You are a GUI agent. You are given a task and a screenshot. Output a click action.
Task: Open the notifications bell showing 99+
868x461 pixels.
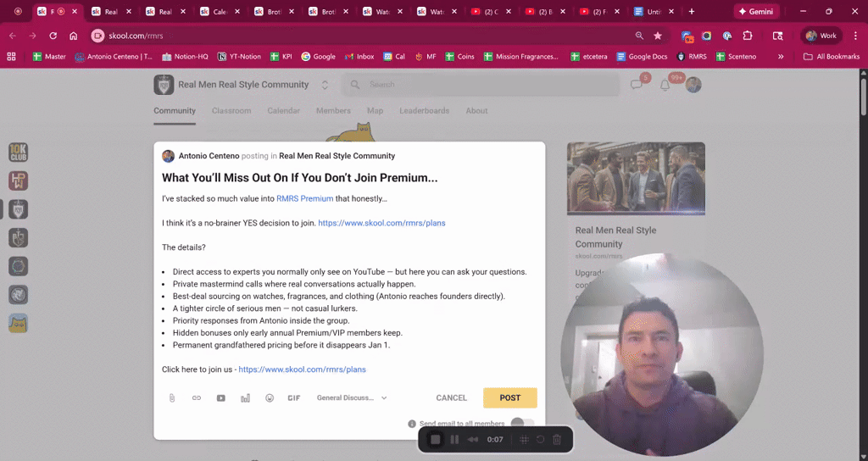tap(665, 85)
